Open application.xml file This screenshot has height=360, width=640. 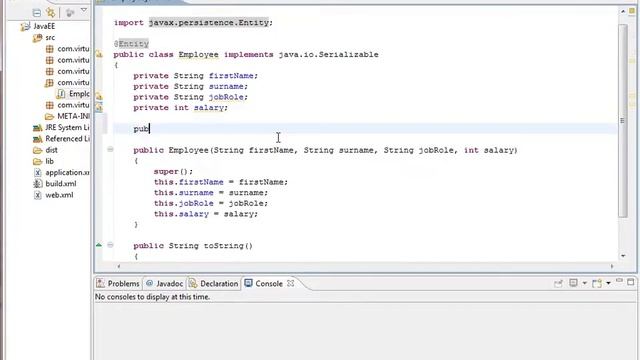click(x=67, y=172)
